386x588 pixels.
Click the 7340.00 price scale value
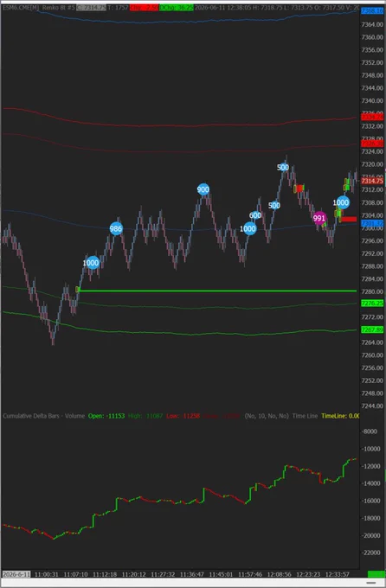click(372, 100)
